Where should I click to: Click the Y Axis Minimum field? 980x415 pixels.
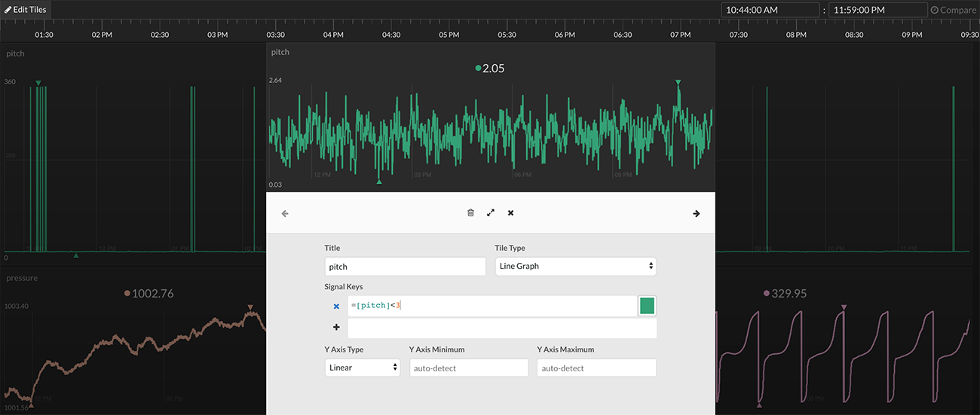pos(468,368)
